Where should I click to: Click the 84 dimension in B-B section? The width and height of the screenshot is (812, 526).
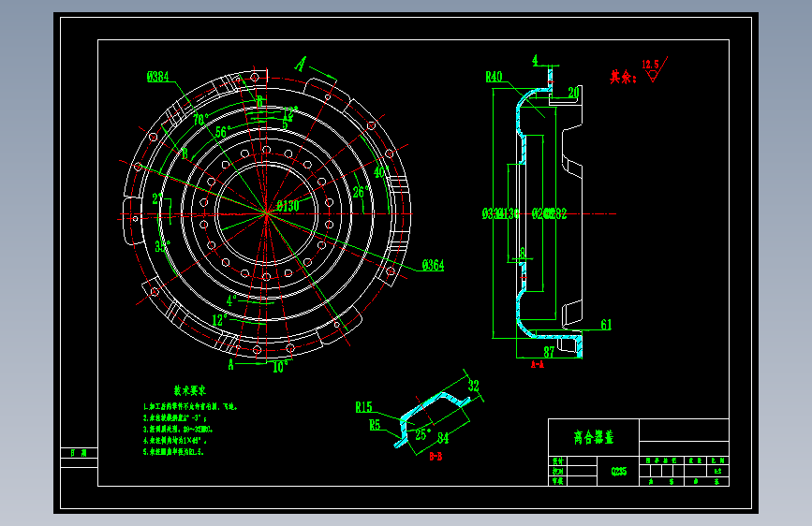pos(443,439)
